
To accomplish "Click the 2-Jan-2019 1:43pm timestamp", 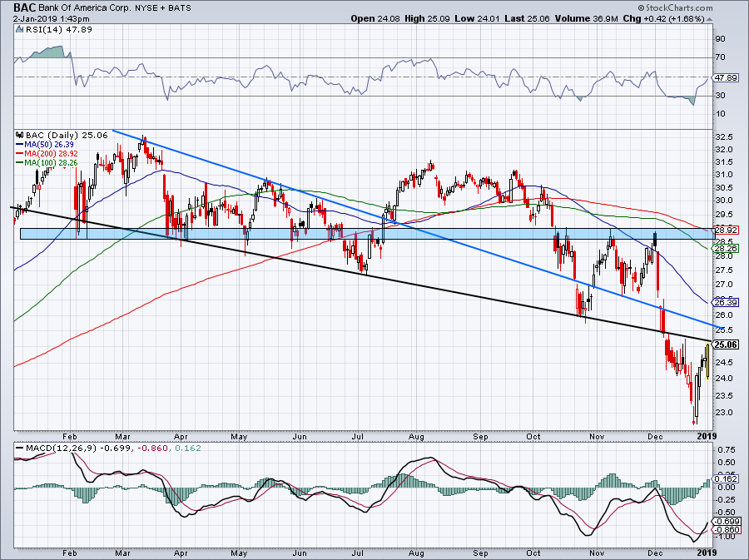I will 51,19.
